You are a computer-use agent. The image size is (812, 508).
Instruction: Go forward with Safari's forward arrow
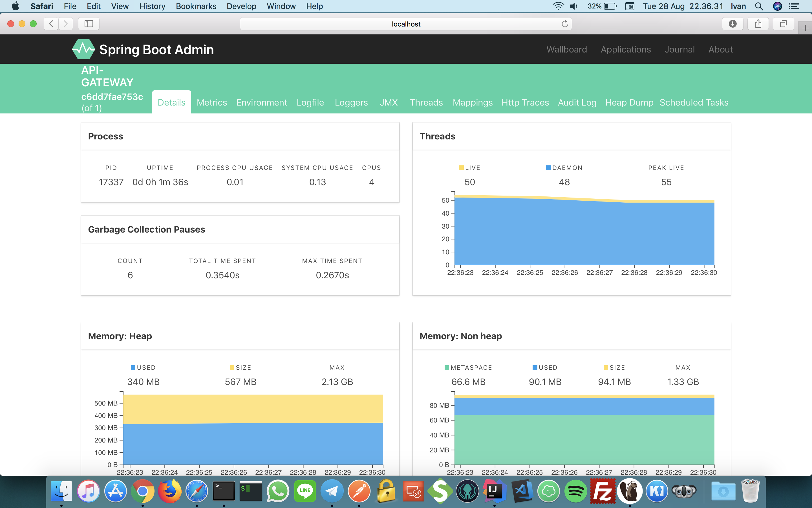66,24
